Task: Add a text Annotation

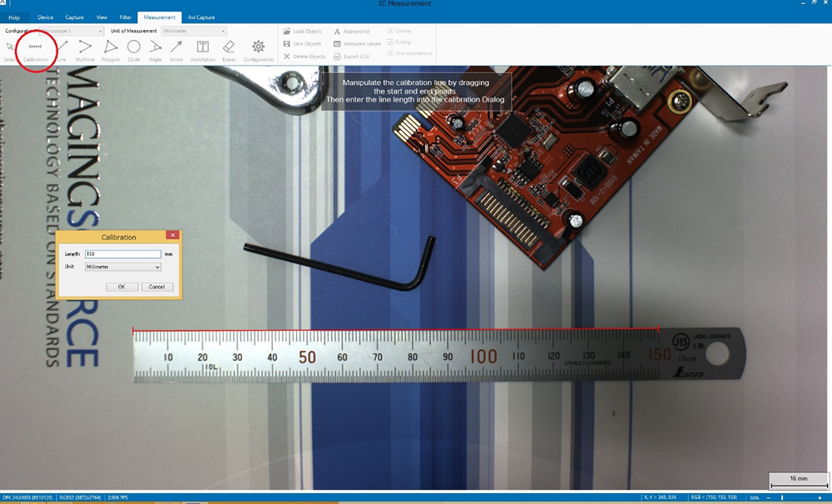Action: (x=203, y=52)
